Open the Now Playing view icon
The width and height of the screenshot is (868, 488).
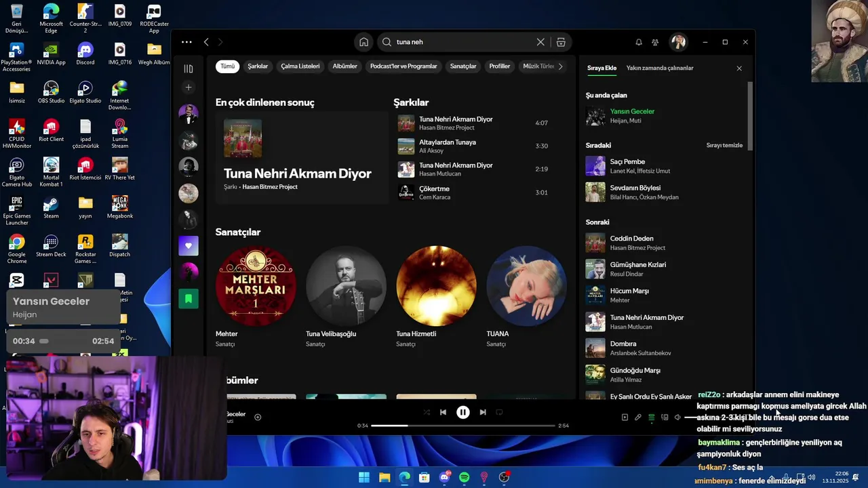click(625, 418)
